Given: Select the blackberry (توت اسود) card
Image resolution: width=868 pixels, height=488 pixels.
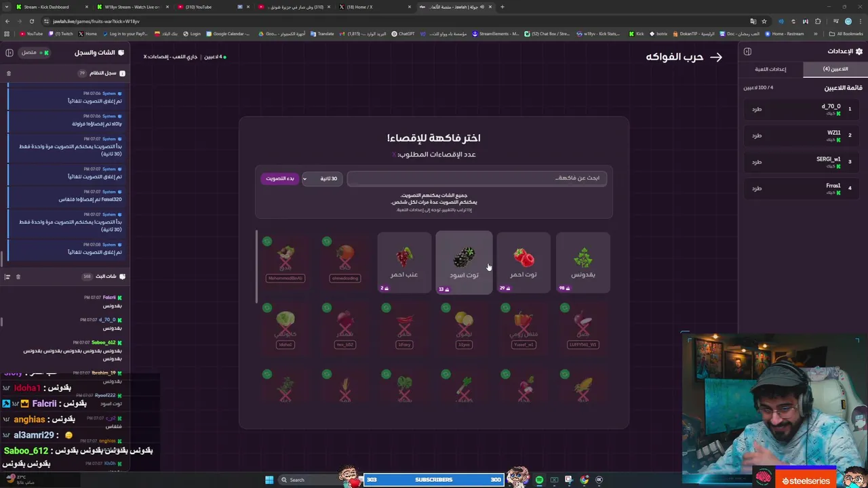Looking at the screenshot, I should [464, 263].
